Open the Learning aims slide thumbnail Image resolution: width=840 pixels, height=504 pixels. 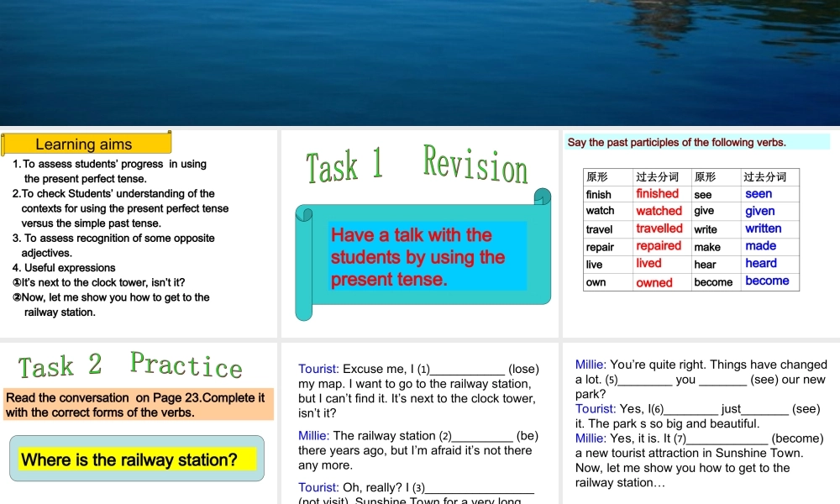coord(139,234)
